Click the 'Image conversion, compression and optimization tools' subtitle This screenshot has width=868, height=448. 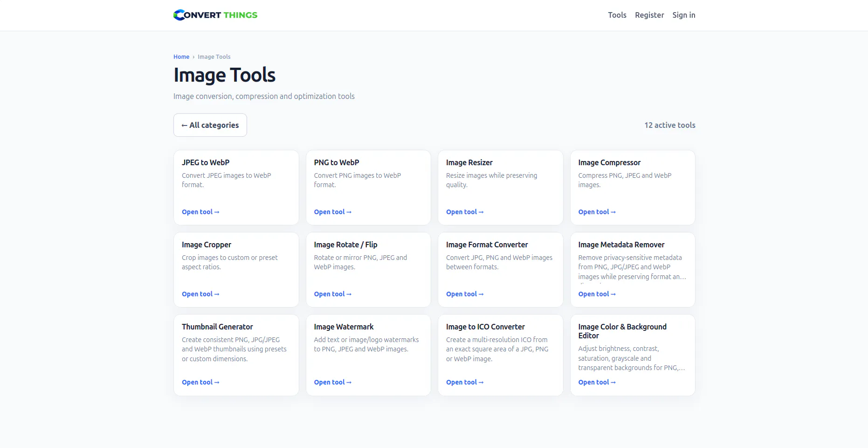tap(264, 96)
